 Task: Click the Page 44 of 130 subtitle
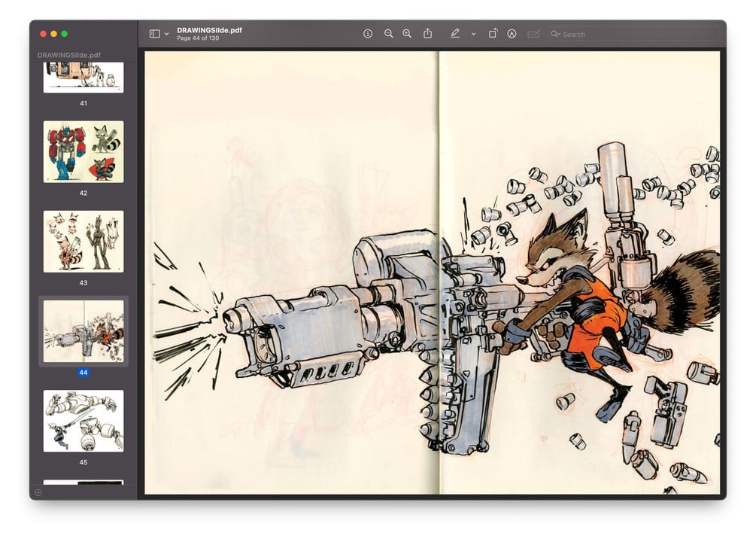198,38
